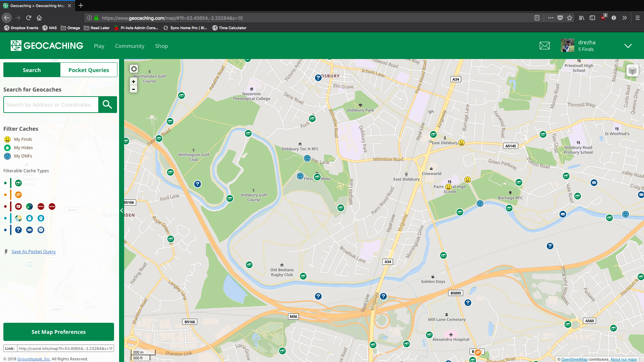
Task: Toggle the ghost virtual cache filter
Action: [x=30, y=218]
